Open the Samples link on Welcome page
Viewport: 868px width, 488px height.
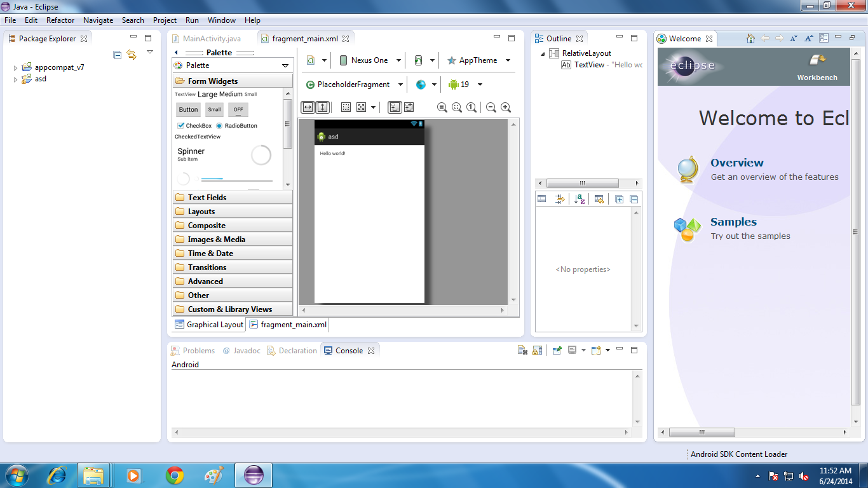733,222
